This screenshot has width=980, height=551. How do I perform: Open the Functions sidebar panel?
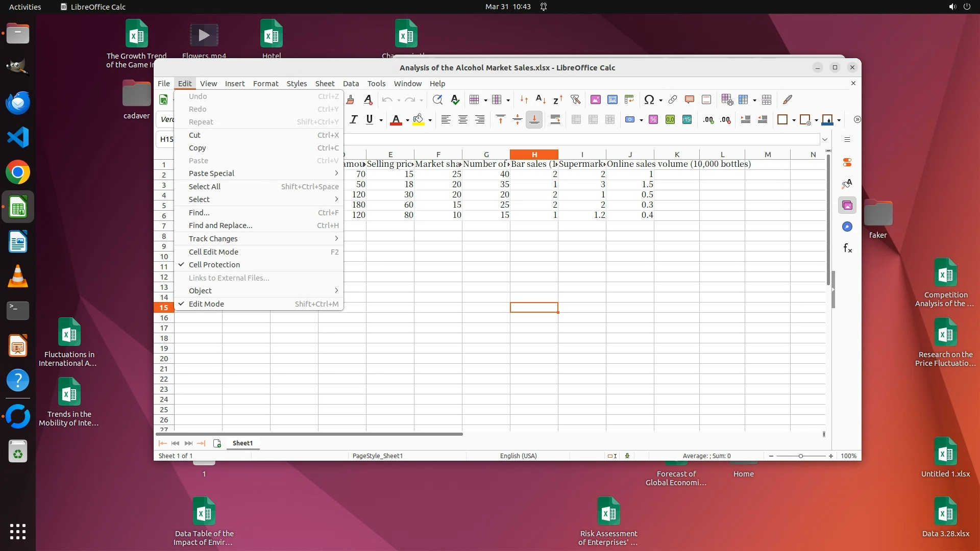tap(847, 248)
